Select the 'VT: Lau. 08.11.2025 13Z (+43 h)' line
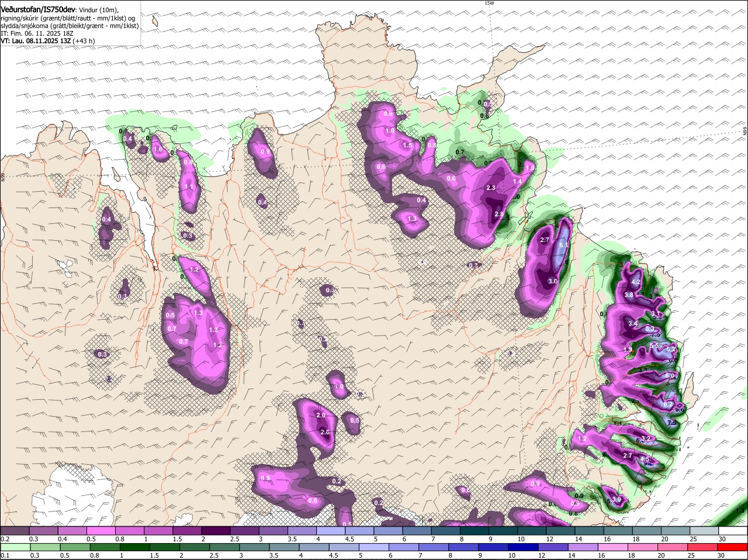 point(48,41)
